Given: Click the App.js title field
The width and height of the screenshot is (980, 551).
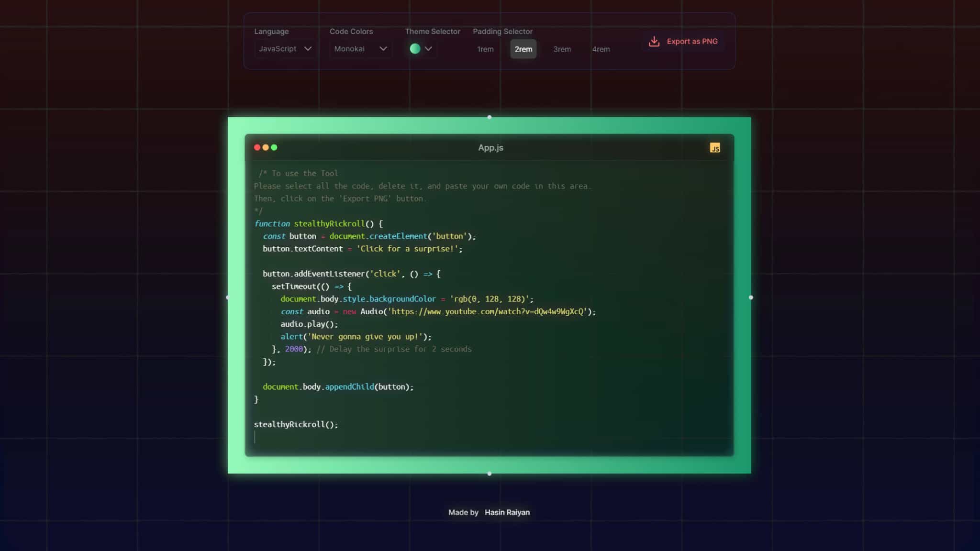Looking at the screenshot, I should (x=490, y=148).
